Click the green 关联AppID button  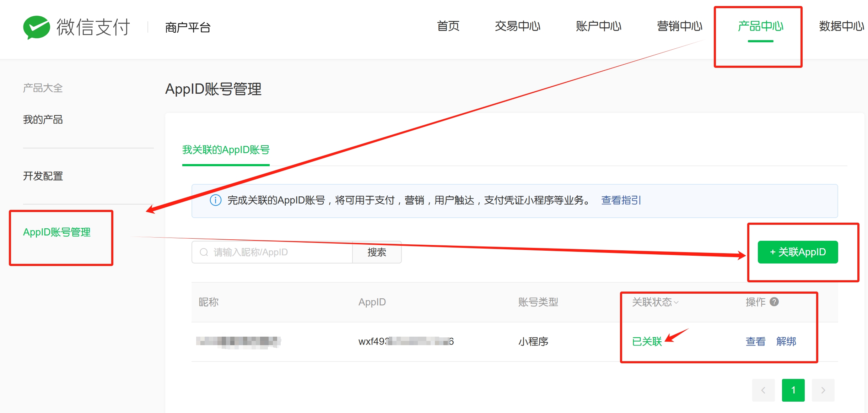[798, 252]
